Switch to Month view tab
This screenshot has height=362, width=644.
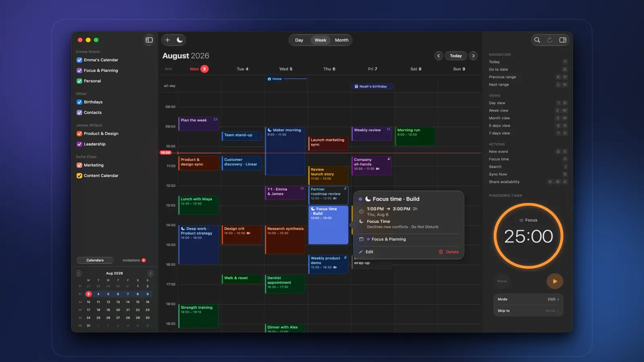point(342,40)
